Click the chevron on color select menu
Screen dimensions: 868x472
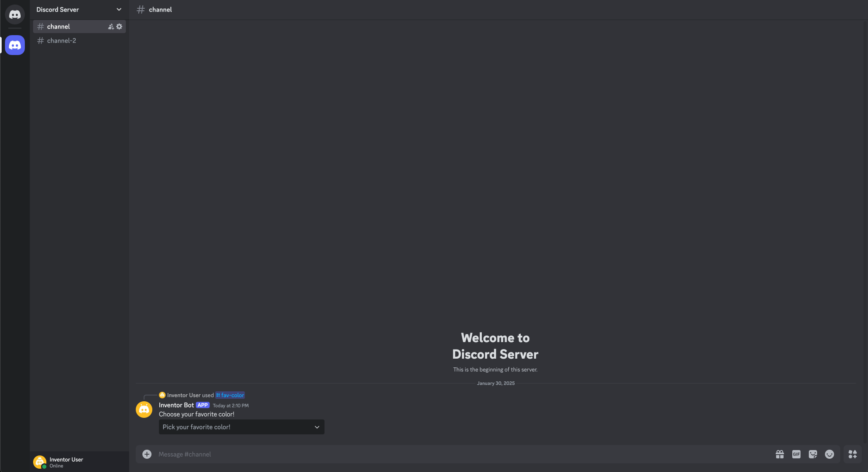(x=317, y=427)
